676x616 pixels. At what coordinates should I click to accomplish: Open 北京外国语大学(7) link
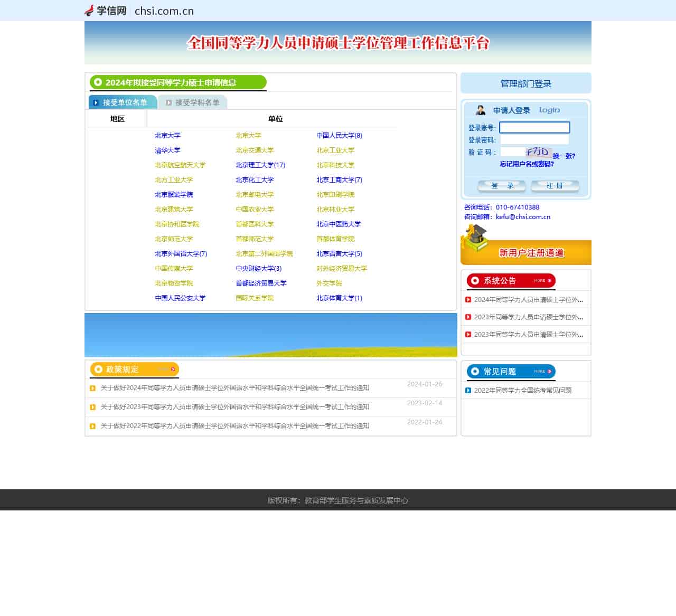click(x=181, y=254)
